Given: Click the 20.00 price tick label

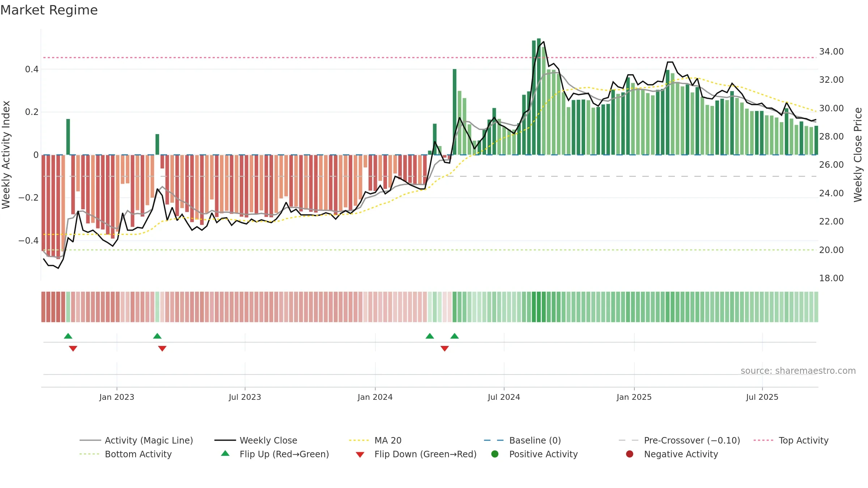Looking at the screenshot, I should 831,250.
